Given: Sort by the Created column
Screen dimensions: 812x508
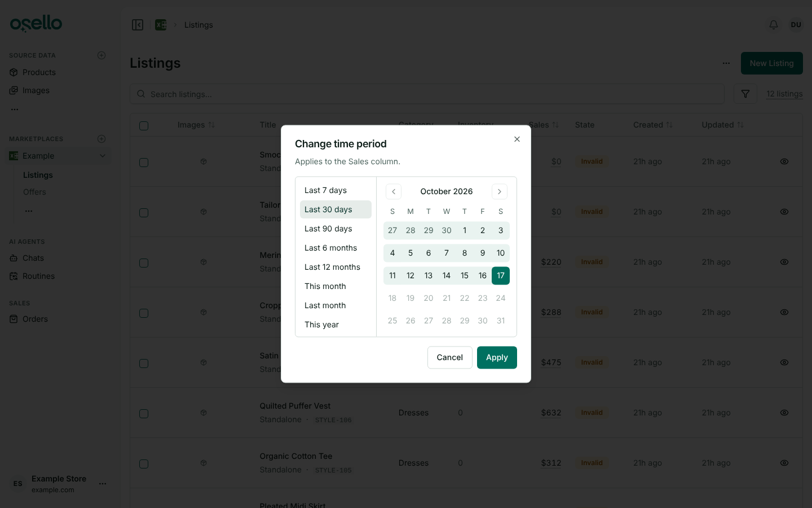Looking at the screenshot, I should point(653,125).
